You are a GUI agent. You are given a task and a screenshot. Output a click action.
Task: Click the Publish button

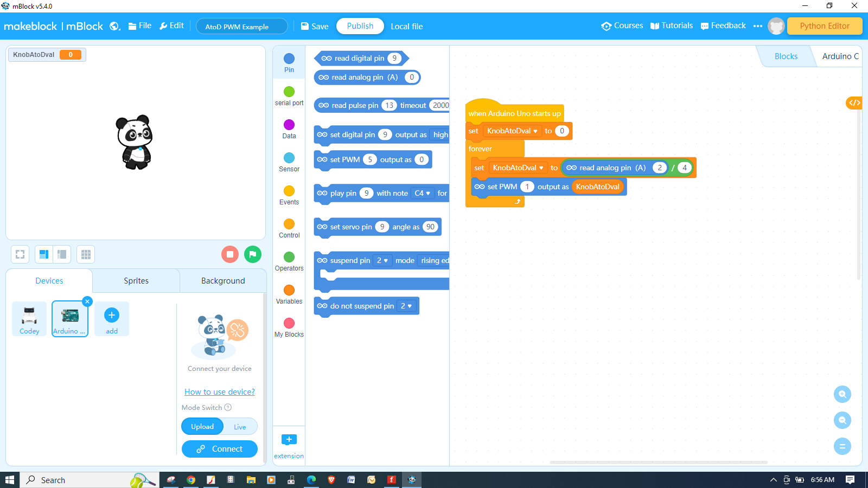[x=360, y=26]
